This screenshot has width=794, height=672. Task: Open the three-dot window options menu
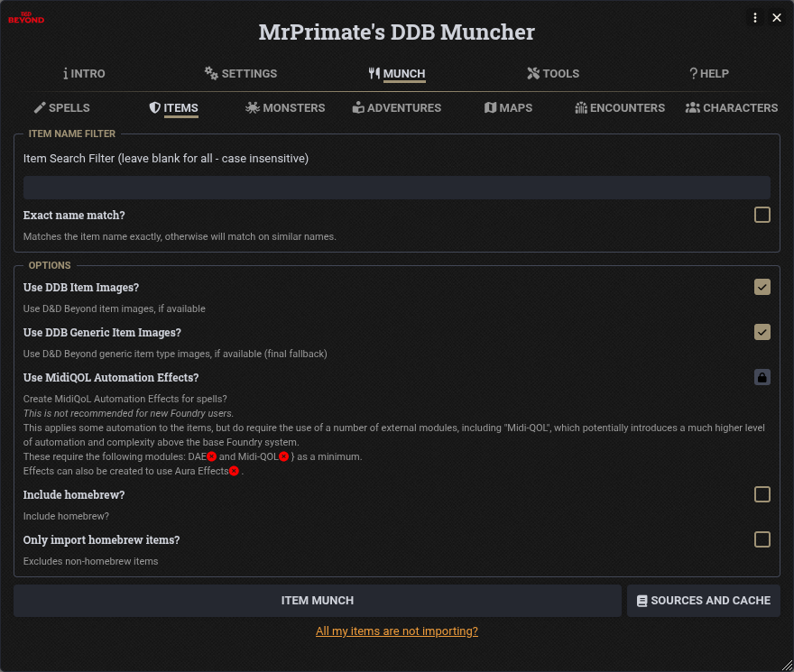click(755, 18)
